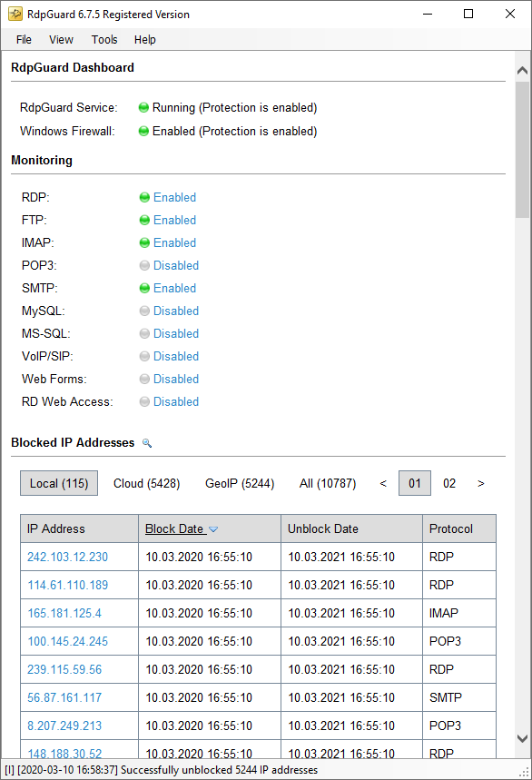Go to next page with > arrow
The width and height of the screenshot is (532, 780).
click(x=481, y=483)
